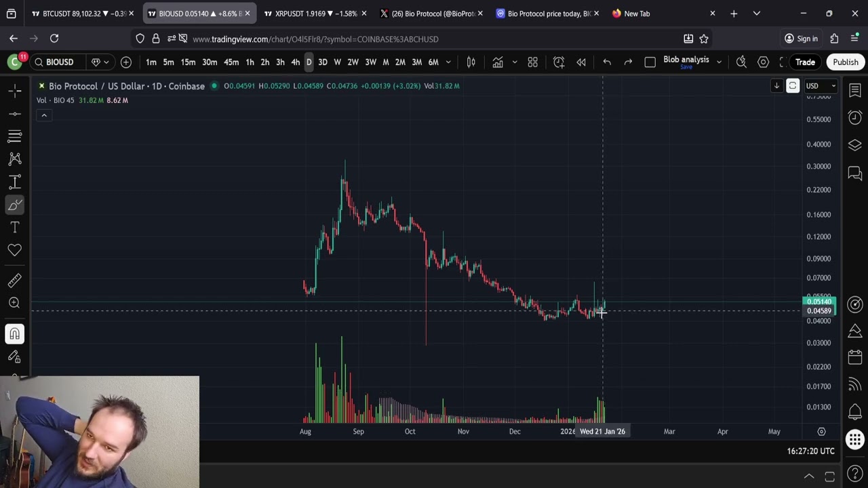Select the ruler measure tool
Screen dimensions: 868x488
coord(15,280)
